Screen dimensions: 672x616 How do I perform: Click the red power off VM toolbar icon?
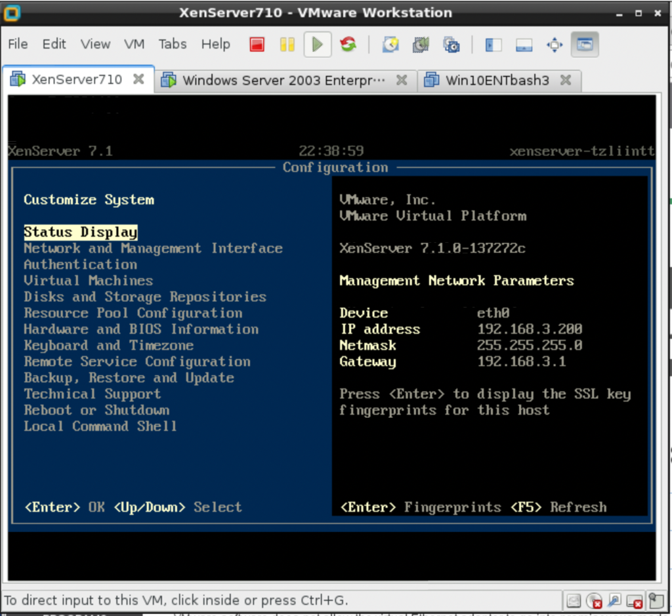tap(257, 44)
